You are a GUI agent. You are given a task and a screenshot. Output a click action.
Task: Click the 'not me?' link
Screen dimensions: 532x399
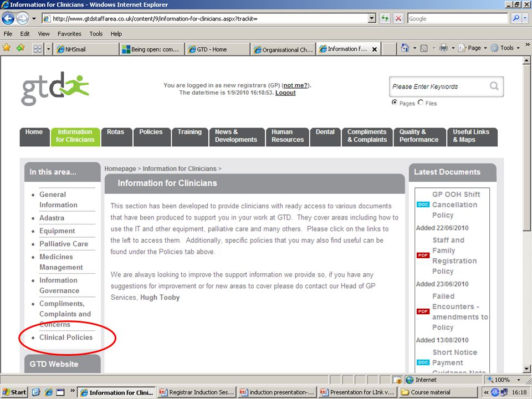296,85
